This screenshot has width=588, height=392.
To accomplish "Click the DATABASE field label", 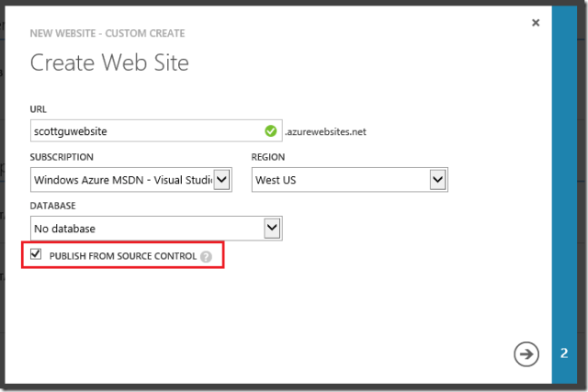I will 52,206.
